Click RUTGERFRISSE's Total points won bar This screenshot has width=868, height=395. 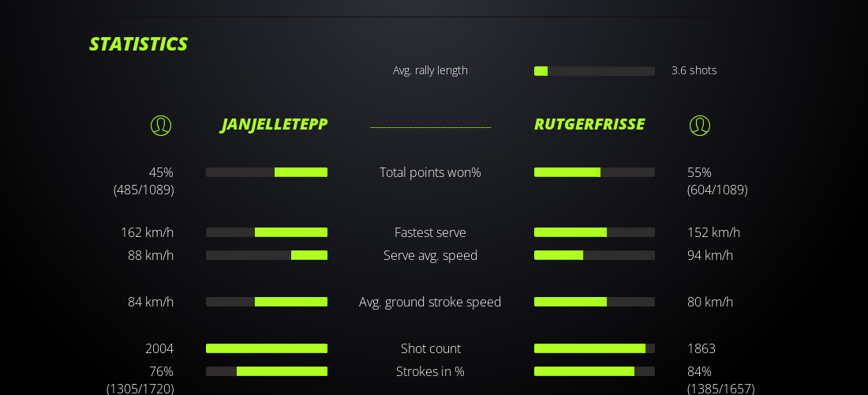coord(594,172)
